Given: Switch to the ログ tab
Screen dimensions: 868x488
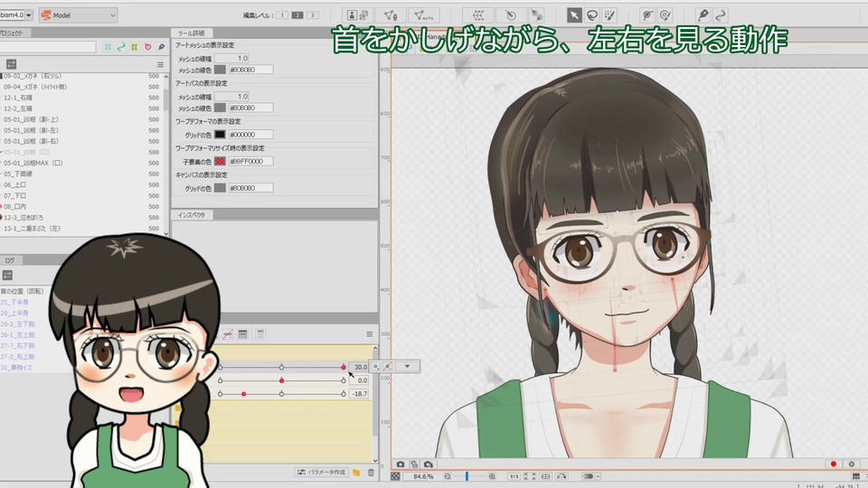Looking at the screenshot, I should 9,260.
